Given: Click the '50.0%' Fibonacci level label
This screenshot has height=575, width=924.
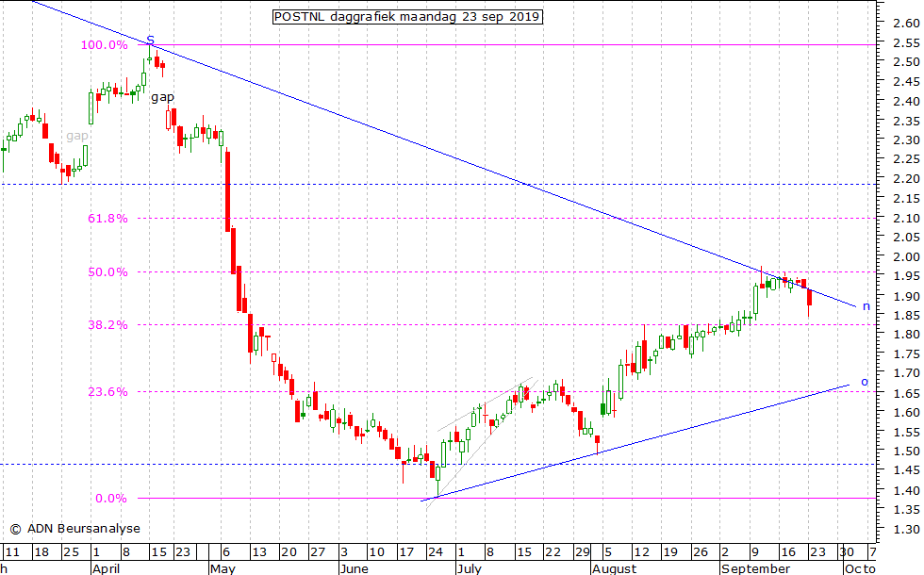Looking at the screenshot, I should point(107,272).
